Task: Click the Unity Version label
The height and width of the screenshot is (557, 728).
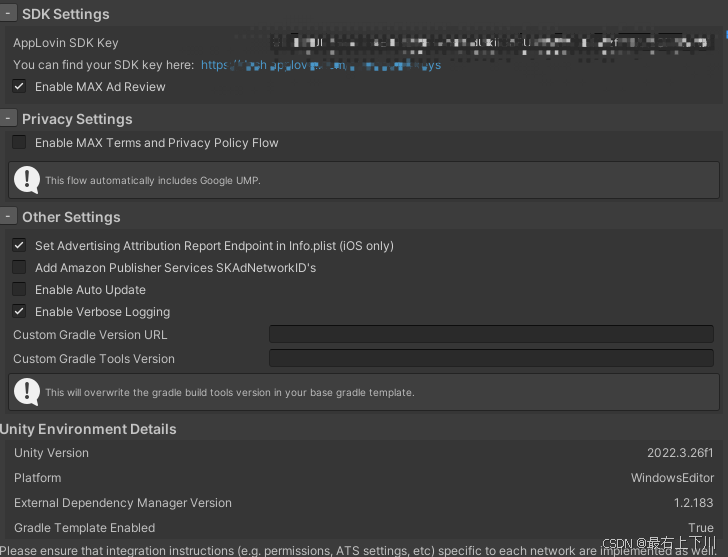Action: (x=51, y=453)
